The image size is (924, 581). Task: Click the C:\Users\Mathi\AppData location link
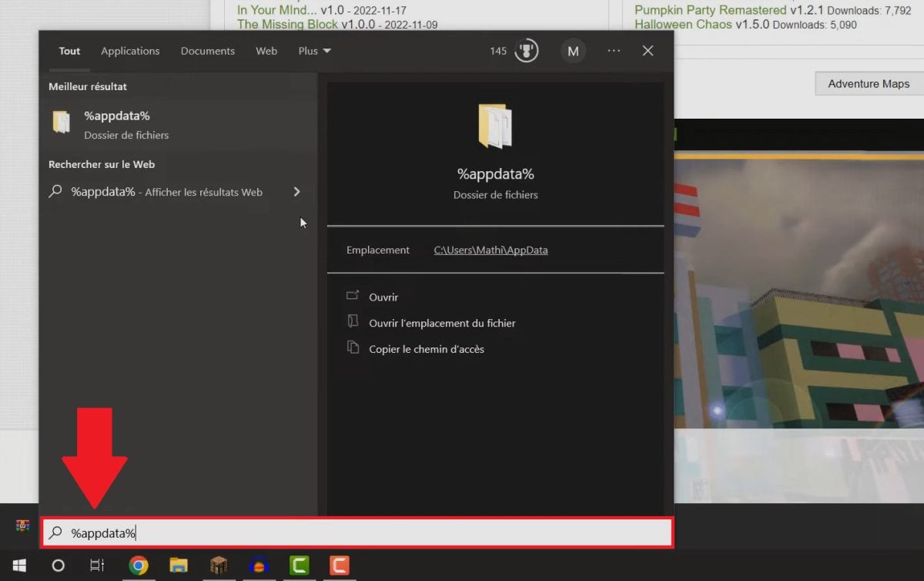490,250
